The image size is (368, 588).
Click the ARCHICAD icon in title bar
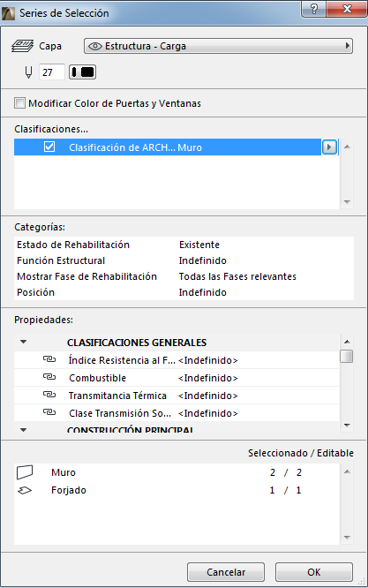pyautogui.click(x=8, y=13)
